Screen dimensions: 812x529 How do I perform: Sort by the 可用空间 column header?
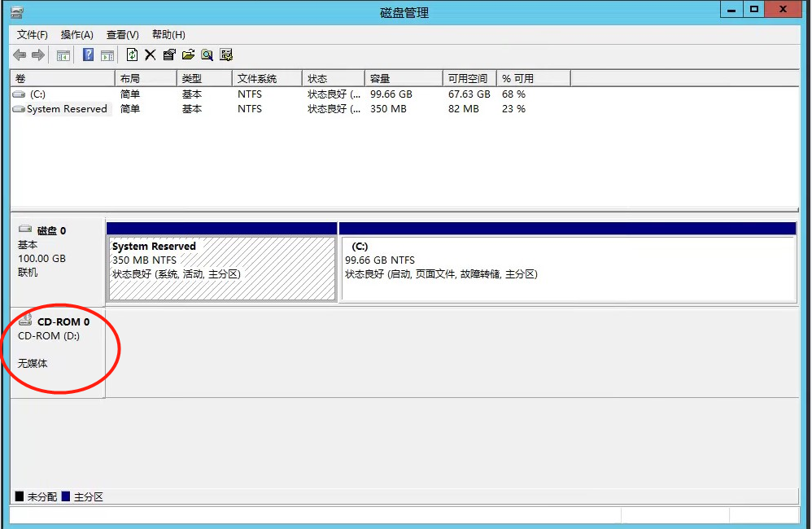469,79
